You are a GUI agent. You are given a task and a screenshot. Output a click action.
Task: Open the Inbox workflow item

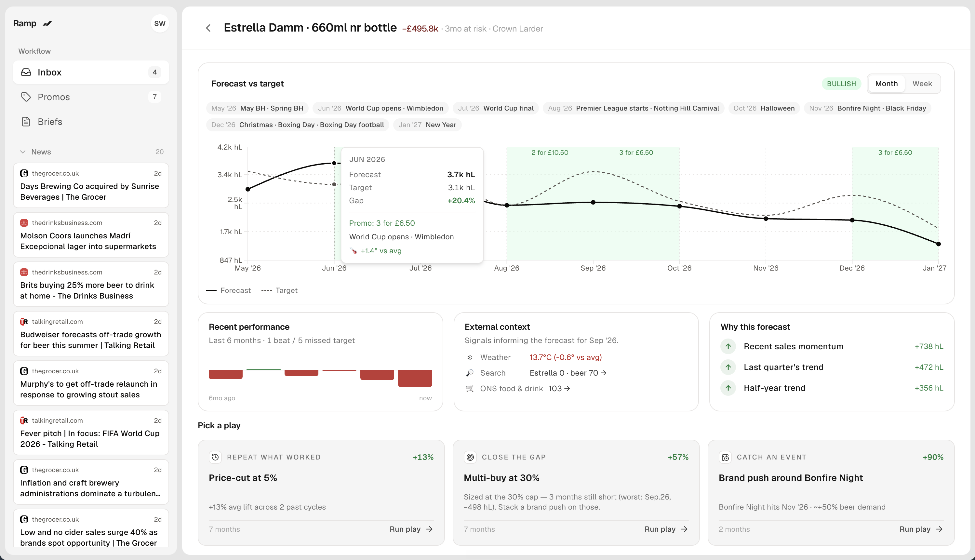coord(91,72)
